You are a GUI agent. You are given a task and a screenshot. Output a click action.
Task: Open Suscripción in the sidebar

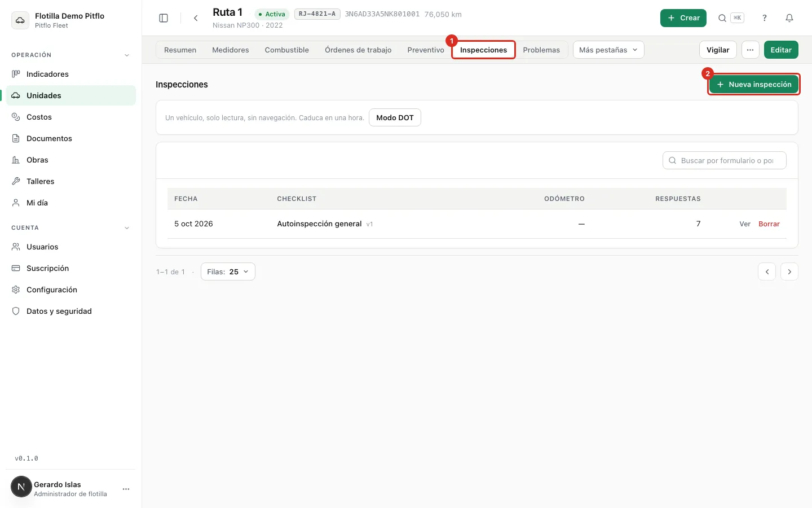(x=71, y=268)
